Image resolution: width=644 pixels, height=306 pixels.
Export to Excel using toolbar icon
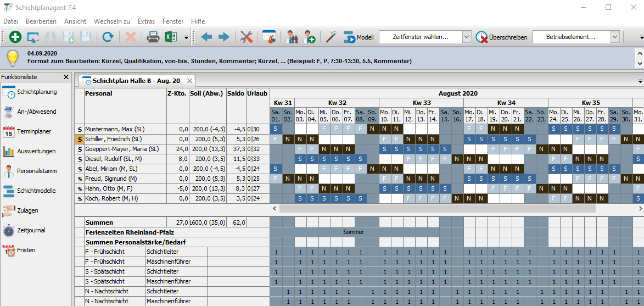tap(171, 37)
